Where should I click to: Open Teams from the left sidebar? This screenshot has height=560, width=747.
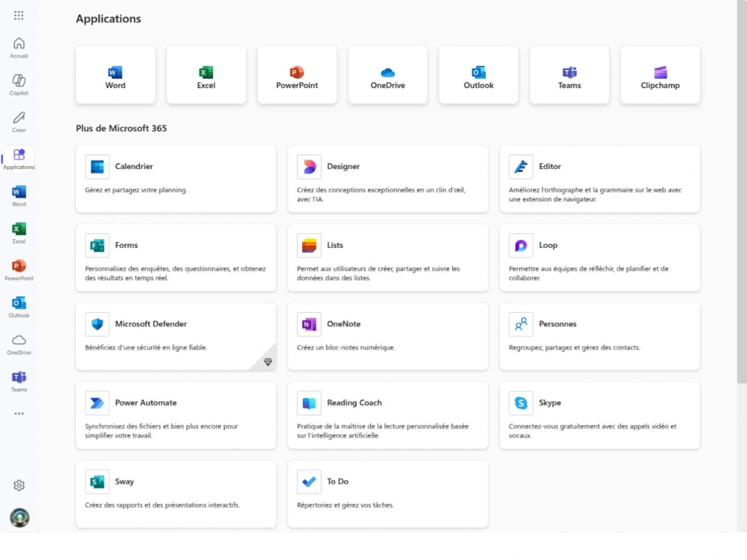pyautogui.click(x=19, y=378)
